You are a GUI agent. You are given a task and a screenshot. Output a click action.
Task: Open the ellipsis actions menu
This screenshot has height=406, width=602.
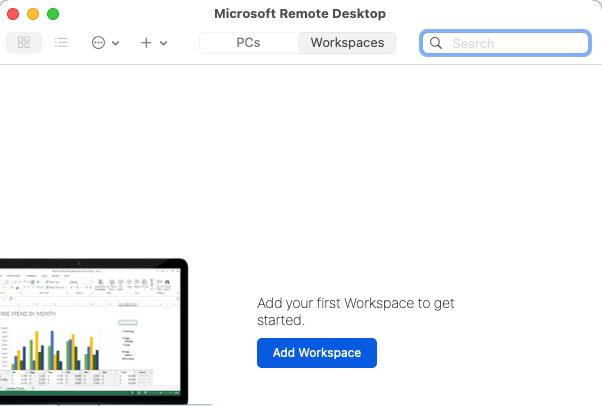(x=98, y=43)
